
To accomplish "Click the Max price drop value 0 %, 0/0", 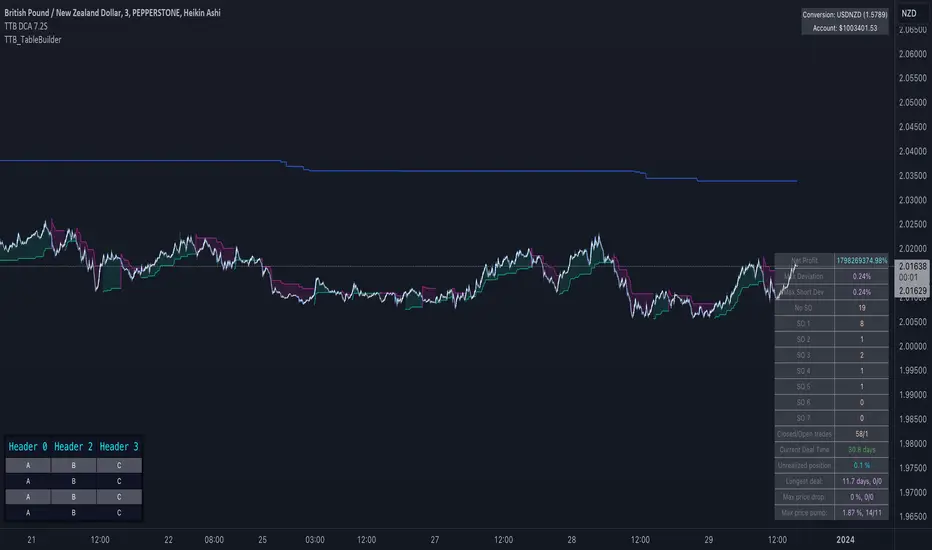I will (861, 497).
